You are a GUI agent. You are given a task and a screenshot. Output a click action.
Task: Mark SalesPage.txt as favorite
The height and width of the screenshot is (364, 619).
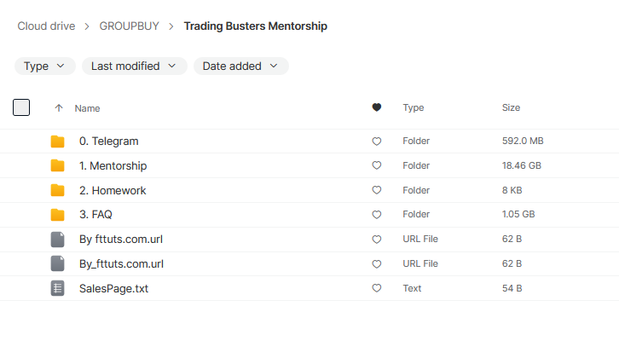tap(377, 288)
